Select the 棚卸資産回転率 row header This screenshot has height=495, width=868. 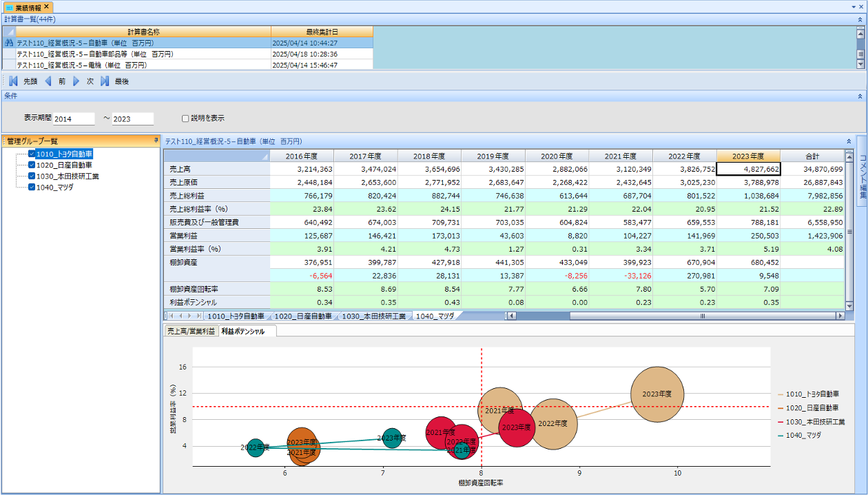(217, 289)
